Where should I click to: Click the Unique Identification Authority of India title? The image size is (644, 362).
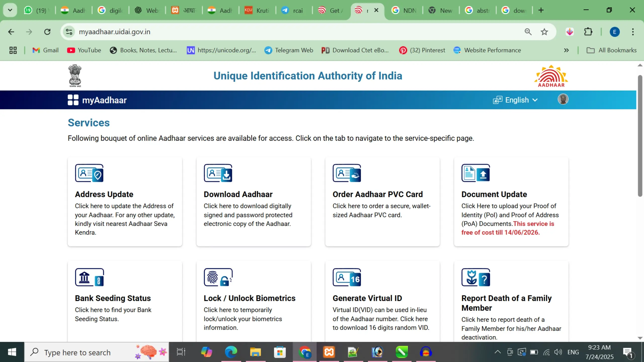coord(308,76)
